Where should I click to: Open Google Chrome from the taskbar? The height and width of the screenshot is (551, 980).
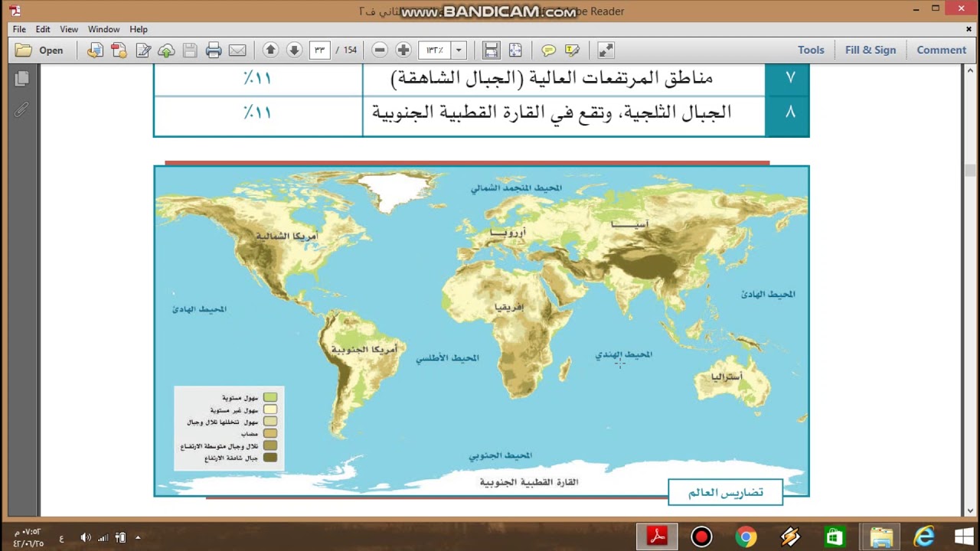coord(746,536)
